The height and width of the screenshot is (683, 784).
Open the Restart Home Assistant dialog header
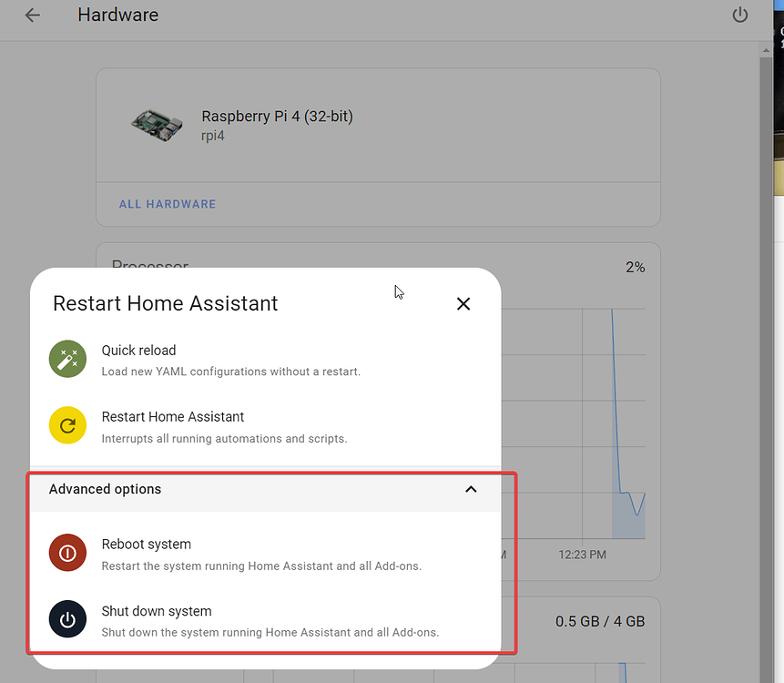pyautogui.click(x=165, y=303)
